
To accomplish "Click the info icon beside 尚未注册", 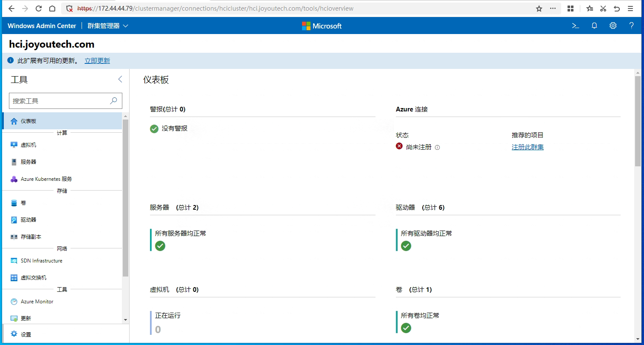I will pos(438,148).
